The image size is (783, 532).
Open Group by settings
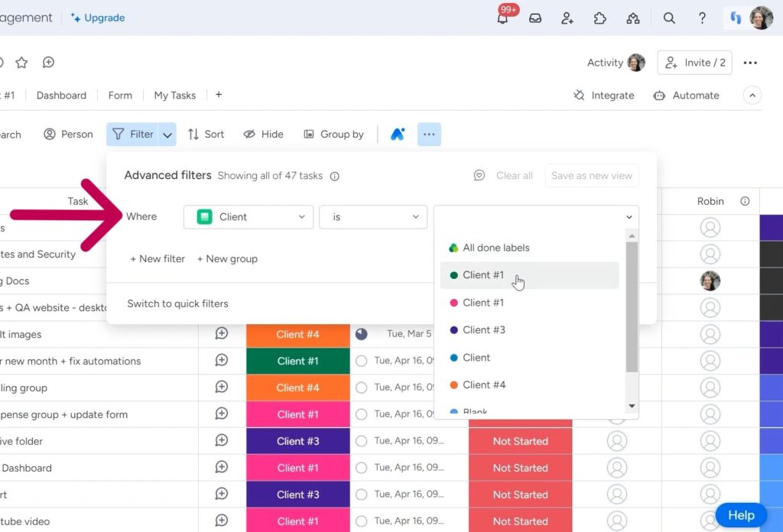point(334,134)
